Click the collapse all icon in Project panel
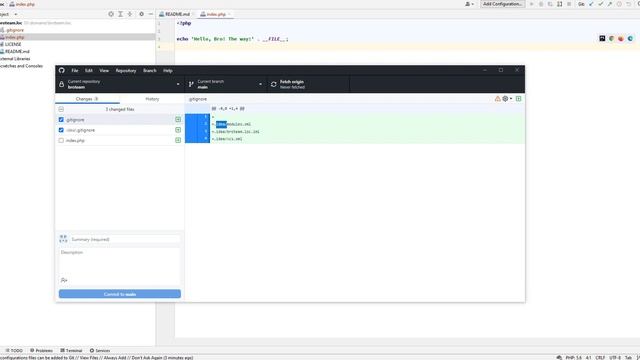The image size is (640, 360). [130, 14]
